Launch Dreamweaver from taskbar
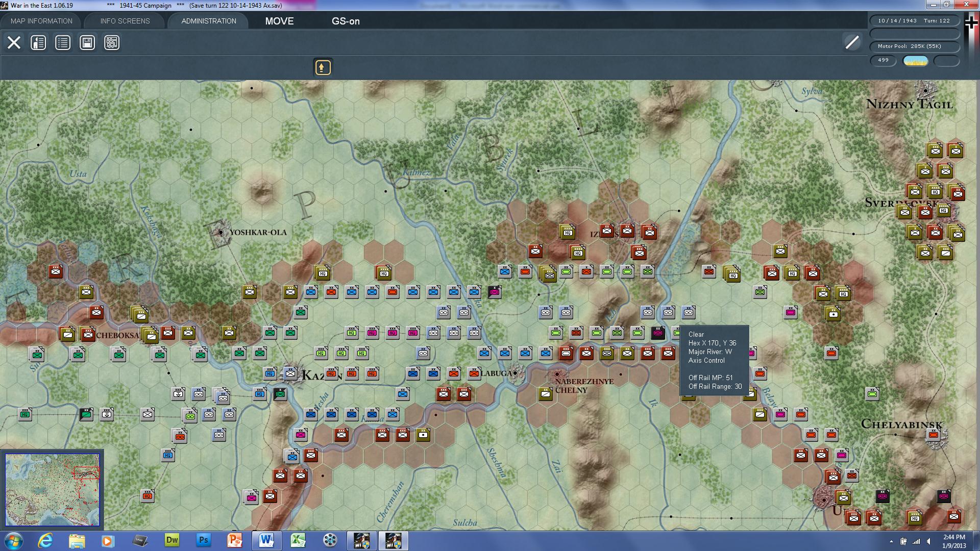 (172, 540)
